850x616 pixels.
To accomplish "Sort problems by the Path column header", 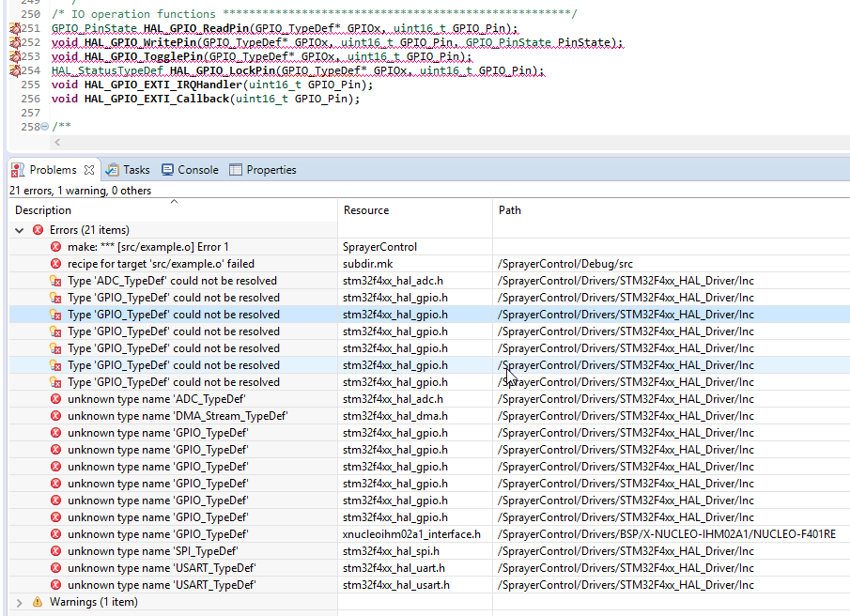I will [510, 210].
